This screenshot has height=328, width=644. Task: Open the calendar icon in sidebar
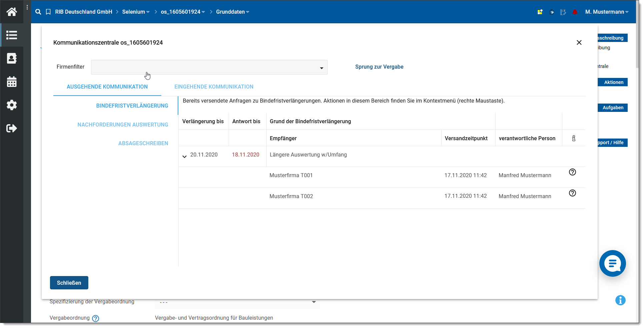(x=12, y=82)
